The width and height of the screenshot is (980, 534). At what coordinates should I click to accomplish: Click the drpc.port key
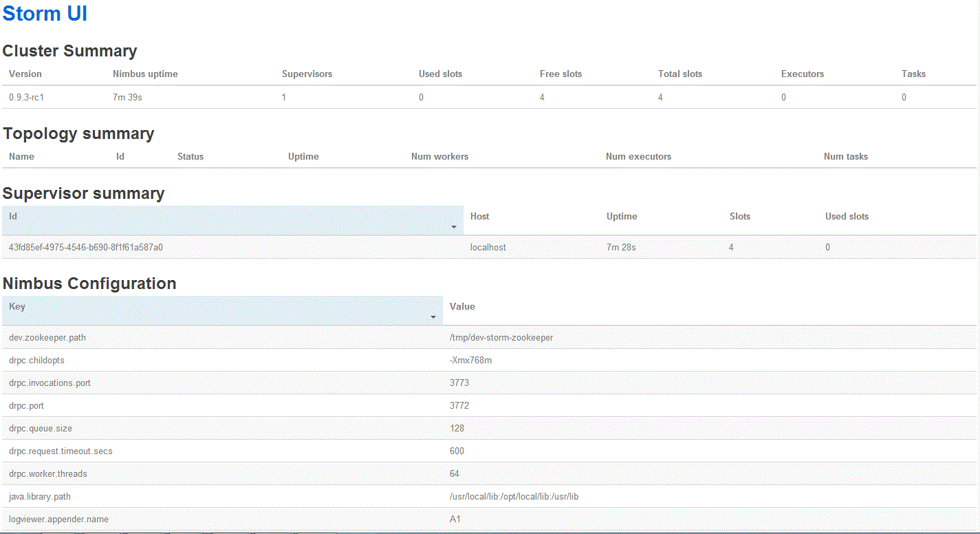coord(26,405)
